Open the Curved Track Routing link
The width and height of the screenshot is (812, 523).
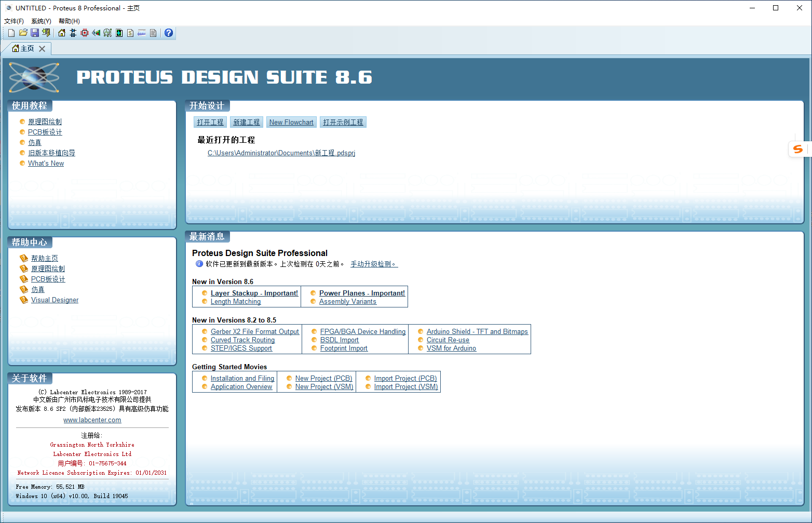(242, 340)
